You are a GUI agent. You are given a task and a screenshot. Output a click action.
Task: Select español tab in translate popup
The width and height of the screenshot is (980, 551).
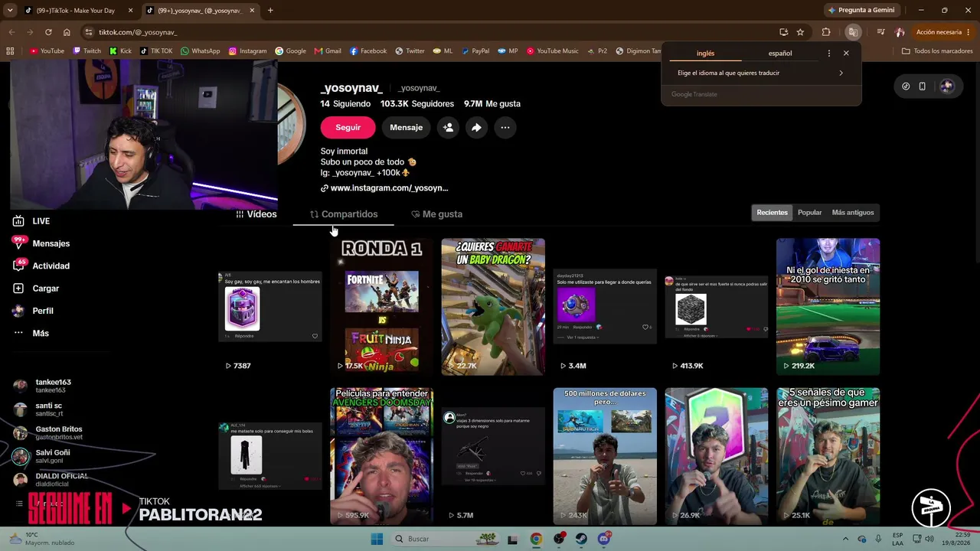(x=780, y=54)
